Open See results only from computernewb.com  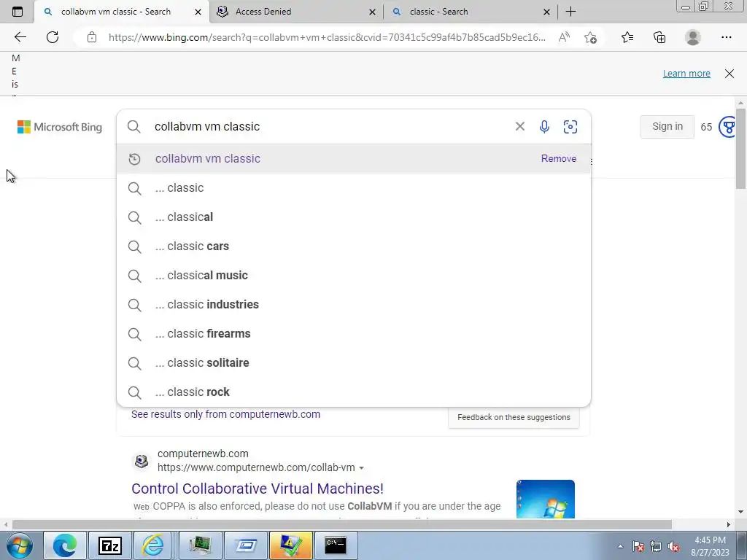pos(225,414)
